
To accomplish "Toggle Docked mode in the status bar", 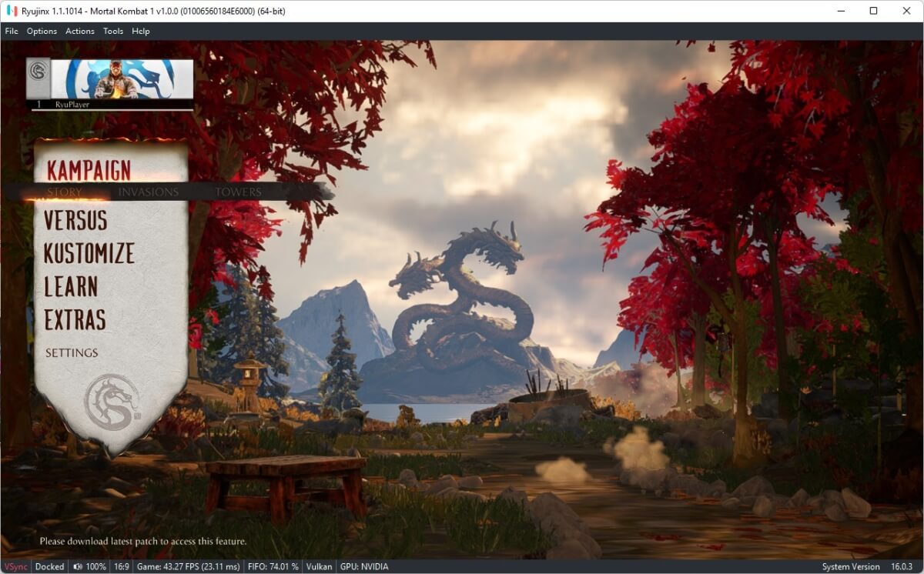I will tap(50, 566).
